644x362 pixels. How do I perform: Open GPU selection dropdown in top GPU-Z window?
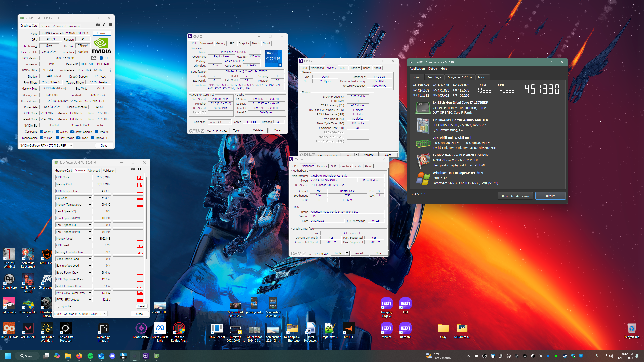[46, 145]
